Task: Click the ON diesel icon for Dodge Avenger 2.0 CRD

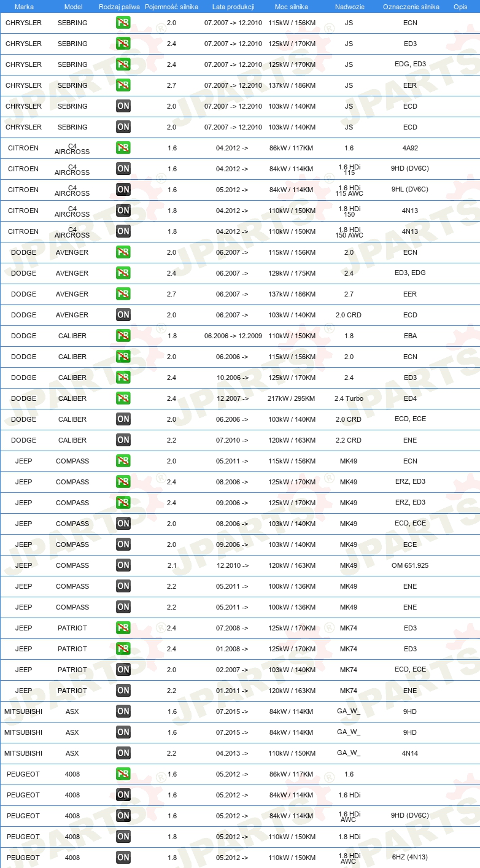Action: point(123,315)
